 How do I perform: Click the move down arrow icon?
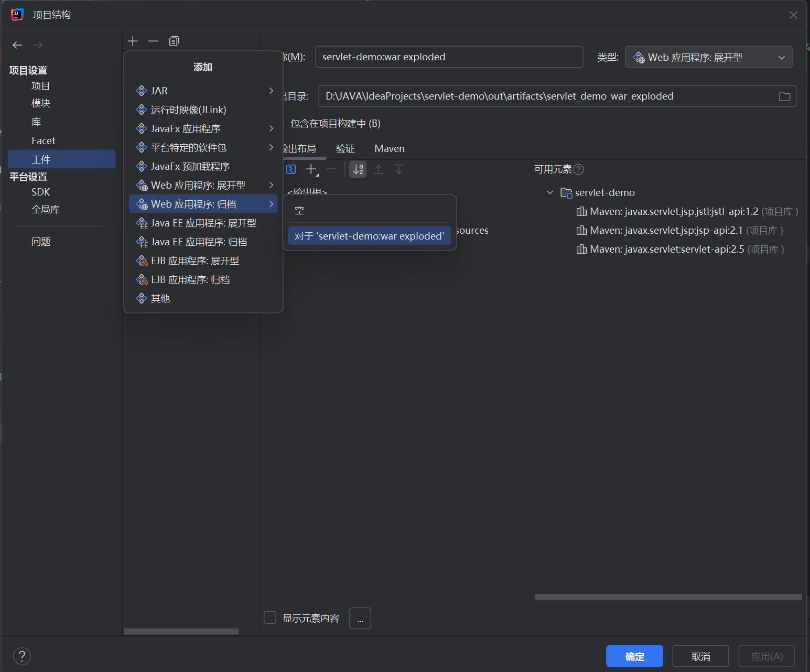point(399,169)
